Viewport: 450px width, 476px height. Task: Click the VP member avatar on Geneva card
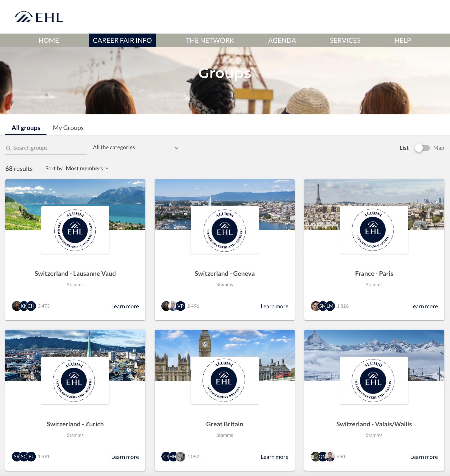click(181, 306)
